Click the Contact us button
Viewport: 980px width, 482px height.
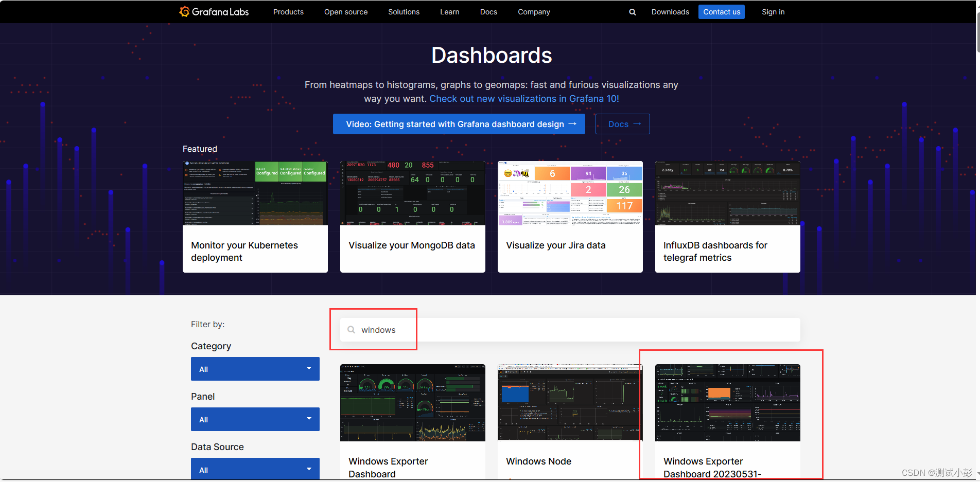click(x=722, y=12)
